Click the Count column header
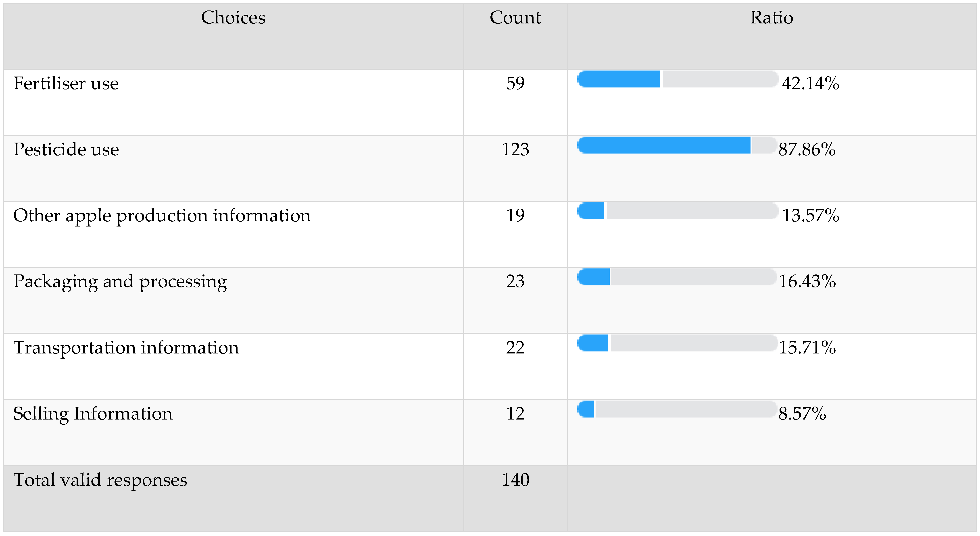This screenshot has width=980, height=536. tap(515, 17)
